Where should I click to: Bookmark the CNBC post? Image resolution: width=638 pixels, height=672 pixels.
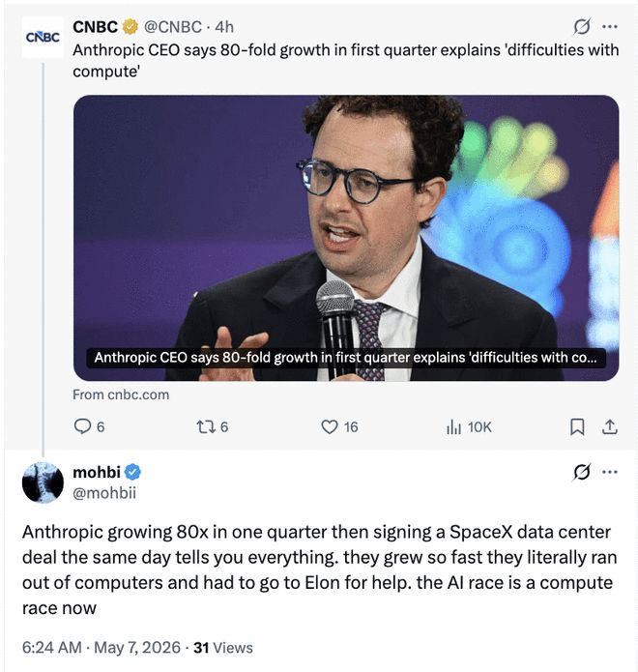(x=577, y=426)
